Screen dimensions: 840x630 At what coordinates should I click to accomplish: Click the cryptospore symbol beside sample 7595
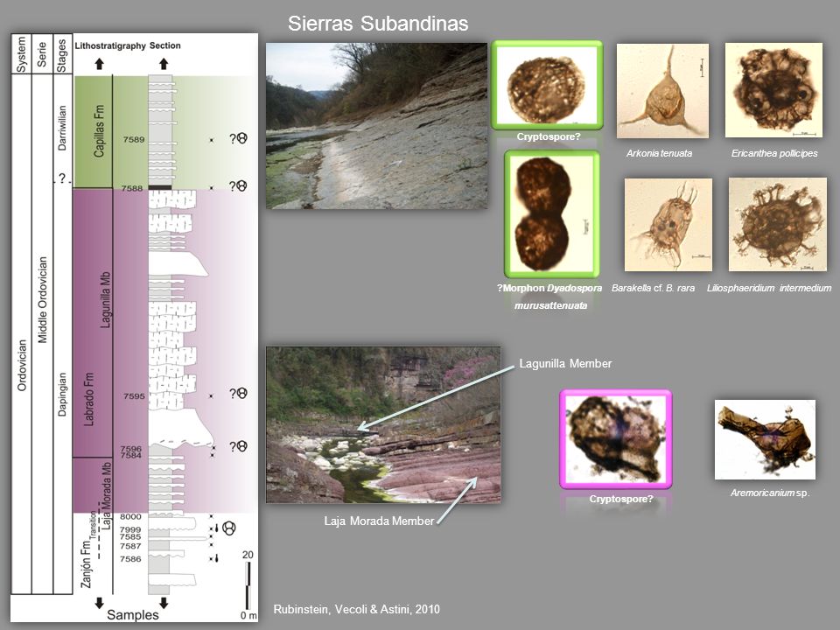point(242,393)
